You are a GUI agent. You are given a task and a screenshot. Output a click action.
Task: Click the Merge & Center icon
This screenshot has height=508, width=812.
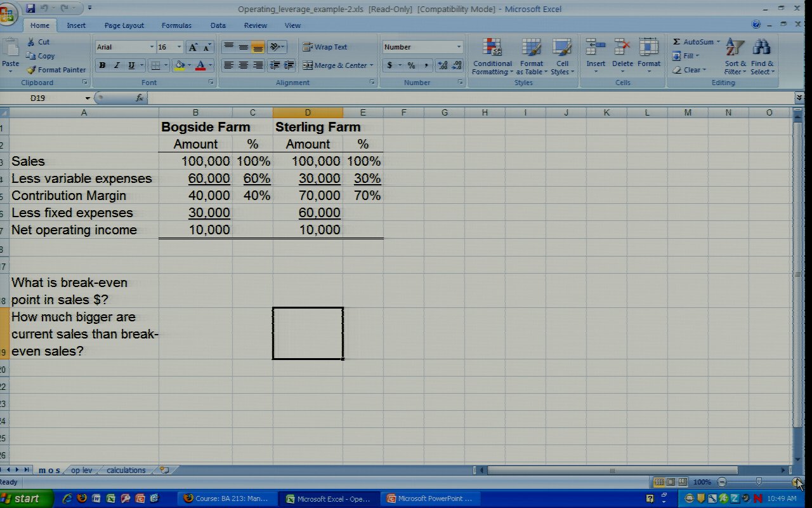pyautogui.click(x=308, y=65)
